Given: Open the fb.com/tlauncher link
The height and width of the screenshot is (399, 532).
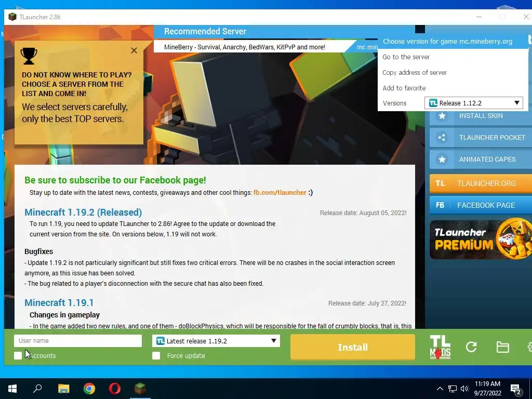Looking at the screenshot, I should click(x=280, y=193).
